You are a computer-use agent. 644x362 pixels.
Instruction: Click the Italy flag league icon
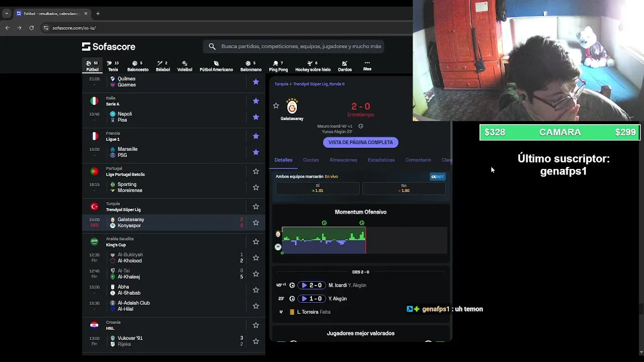pos(94,101)
